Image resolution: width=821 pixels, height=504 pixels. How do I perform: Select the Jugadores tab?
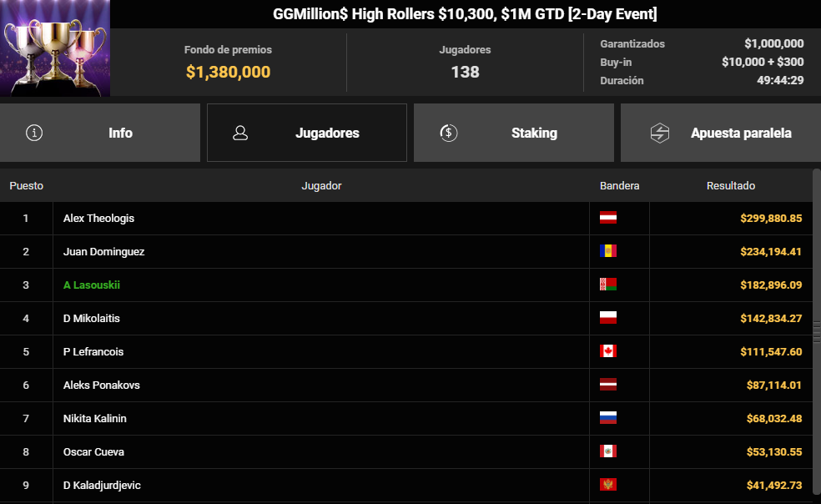pos(307,133)
